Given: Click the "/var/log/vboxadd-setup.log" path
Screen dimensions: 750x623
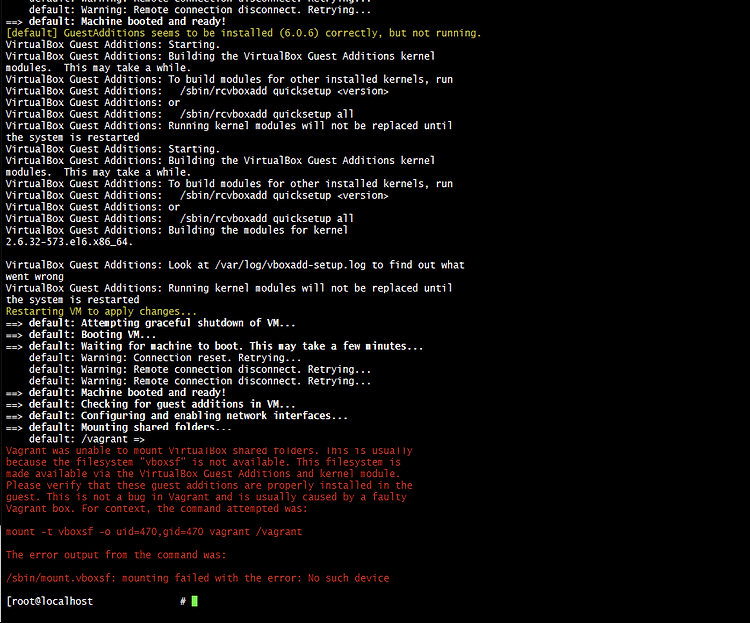Looking at the screenshot, I should [290, 265].
